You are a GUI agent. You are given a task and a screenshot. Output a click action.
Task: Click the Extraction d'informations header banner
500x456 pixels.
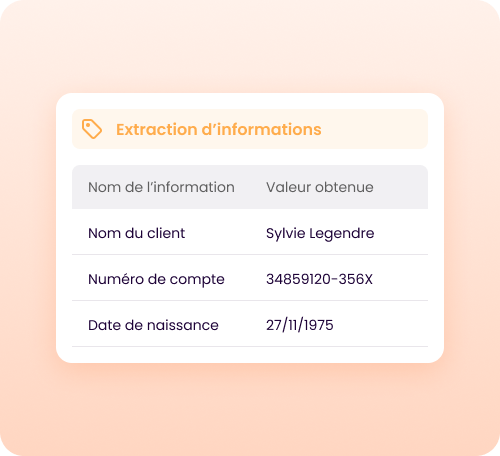coord(250,129)
